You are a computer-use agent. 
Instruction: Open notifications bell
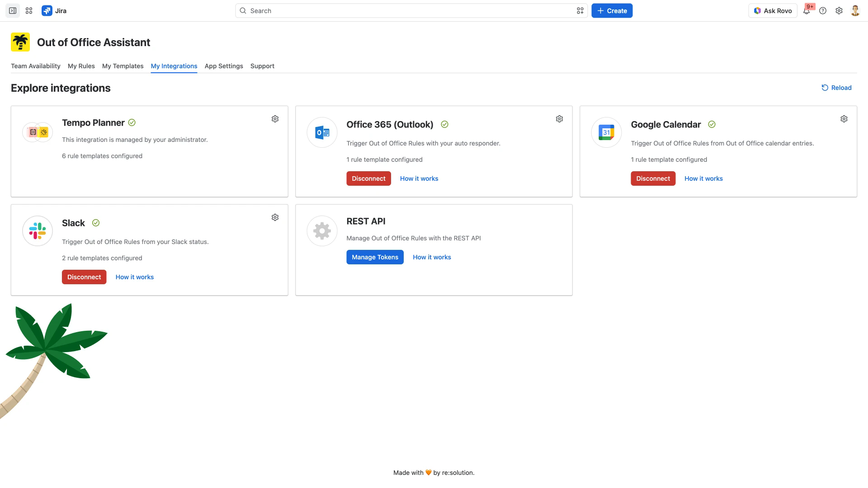click(x=807, y=11)
